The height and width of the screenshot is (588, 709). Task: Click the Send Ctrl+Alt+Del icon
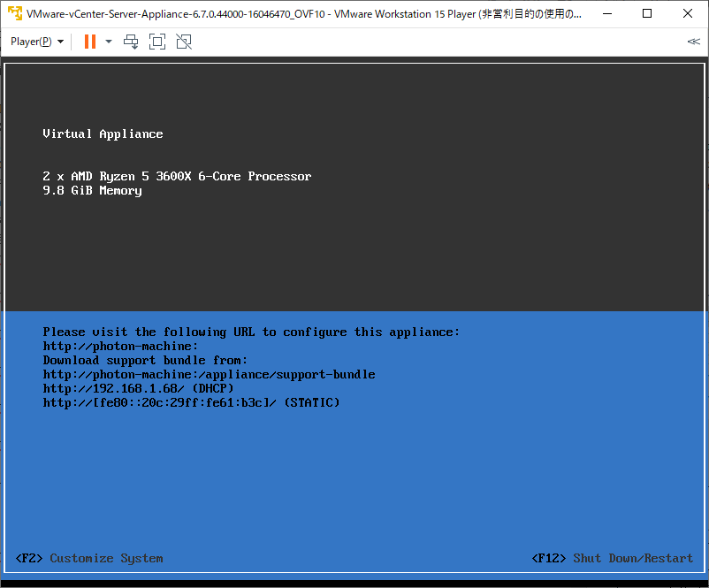pos(131,42)
